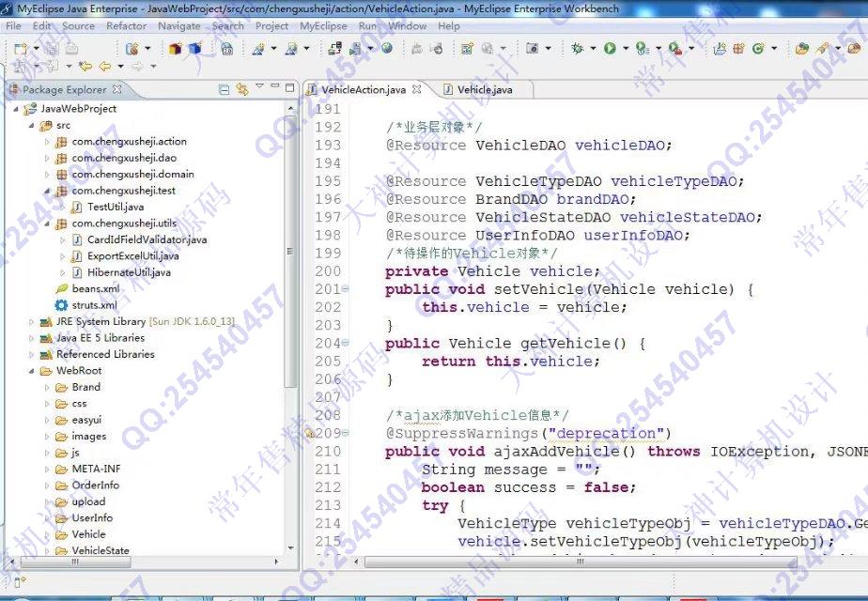
Task: Click the globe web browser icon
Action: point(386,48)
